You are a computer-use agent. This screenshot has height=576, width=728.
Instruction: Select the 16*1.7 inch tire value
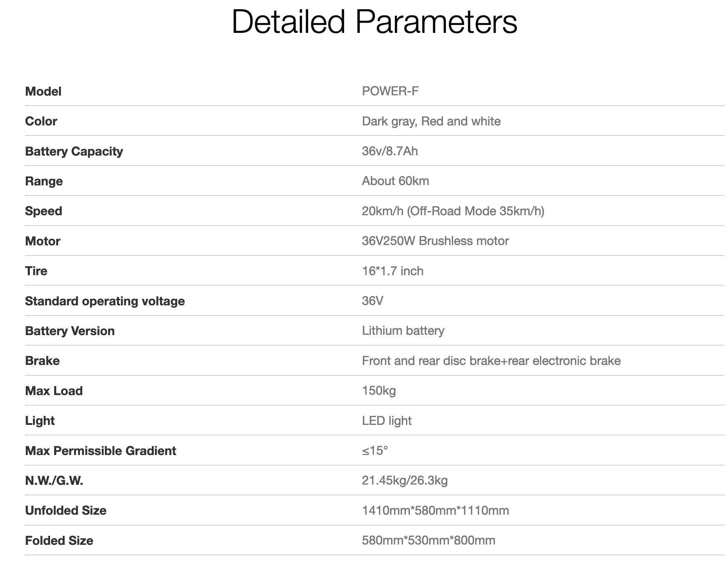pyautogui.click(x=392, y=271)
